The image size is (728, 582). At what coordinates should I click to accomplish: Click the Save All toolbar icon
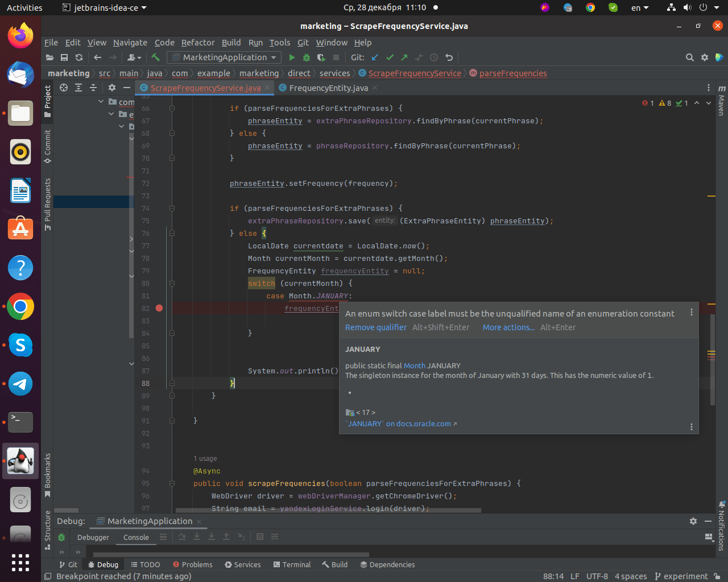click(x=64, y=57)
